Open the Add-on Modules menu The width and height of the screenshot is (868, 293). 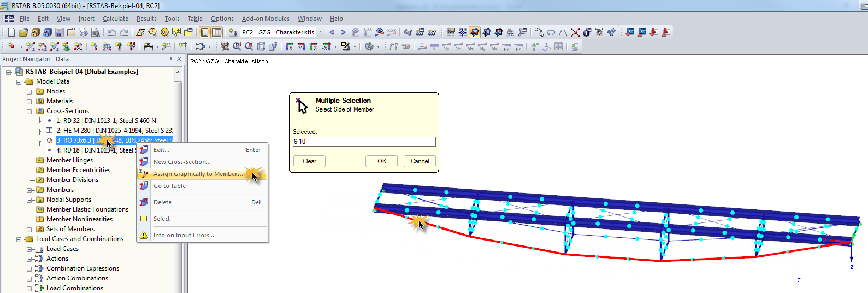(265, 19)
